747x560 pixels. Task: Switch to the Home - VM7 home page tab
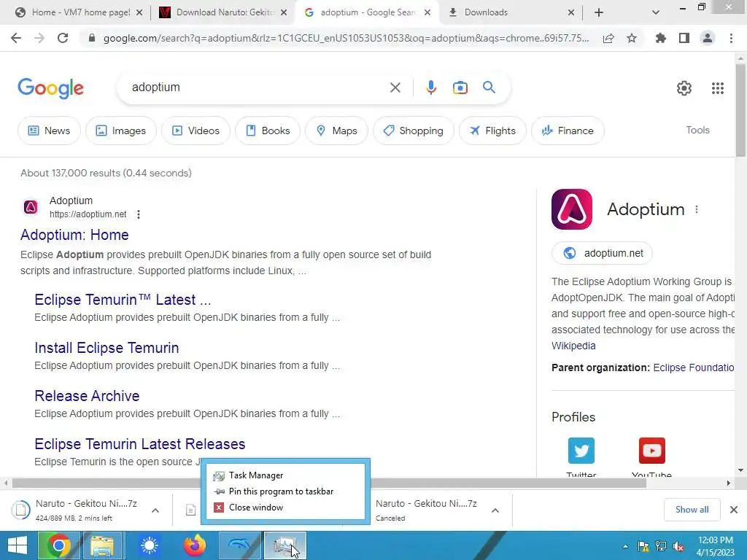[x=80, y=12]
